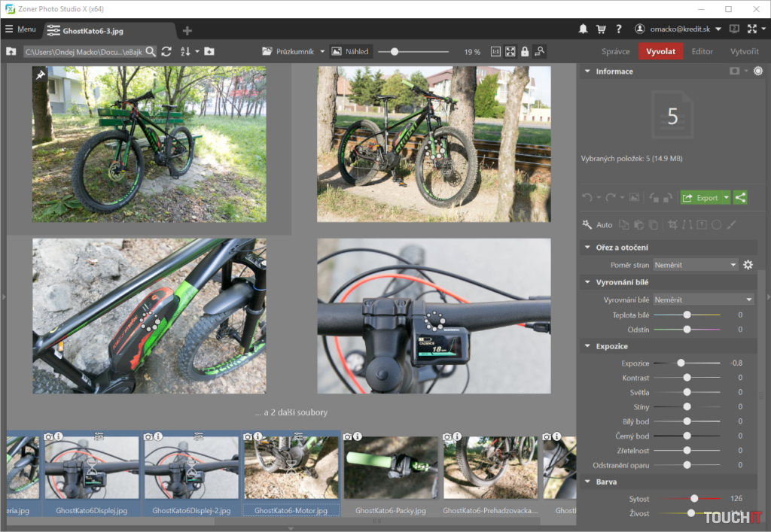The image size is (771, 532).
Task: Toggle the 1:1 zoom view button
Action: click(495, 51)
